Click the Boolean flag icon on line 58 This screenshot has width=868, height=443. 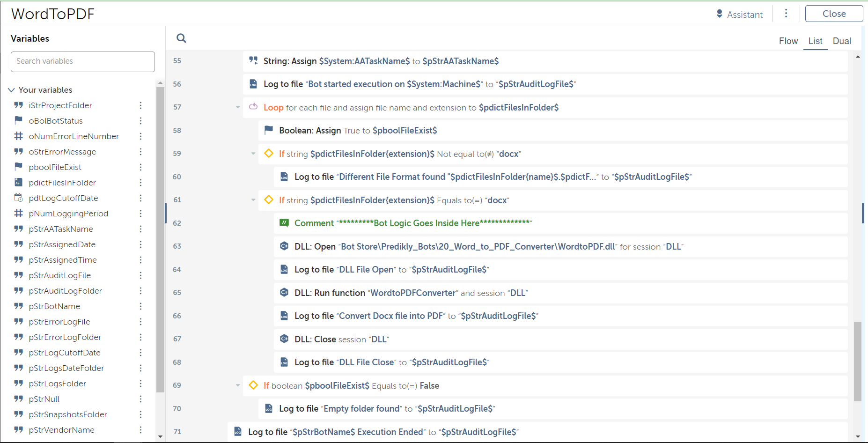click(269, 130)
